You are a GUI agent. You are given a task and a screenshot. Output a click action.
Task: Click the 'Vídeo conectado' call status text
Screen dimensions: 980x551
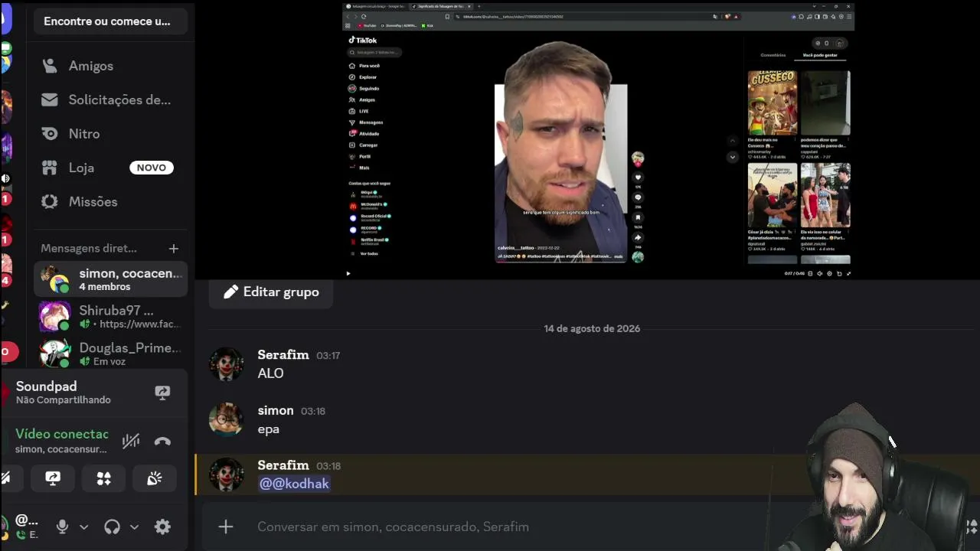[x=62, y=434]
